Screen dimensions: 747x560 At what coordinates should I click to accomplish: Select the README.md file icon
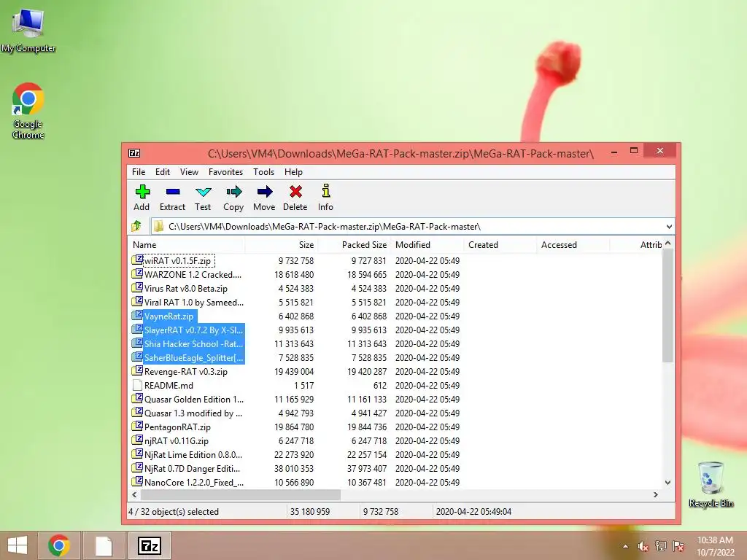pos(137,385)
